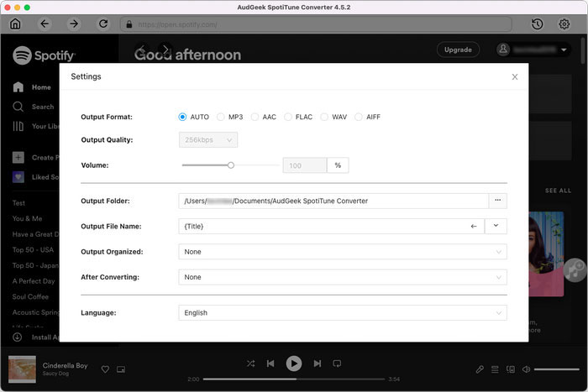Viewport: 588px width, 392px height.
Task: Expand Output File Name tag chevron
Action: tap(496, 227)
